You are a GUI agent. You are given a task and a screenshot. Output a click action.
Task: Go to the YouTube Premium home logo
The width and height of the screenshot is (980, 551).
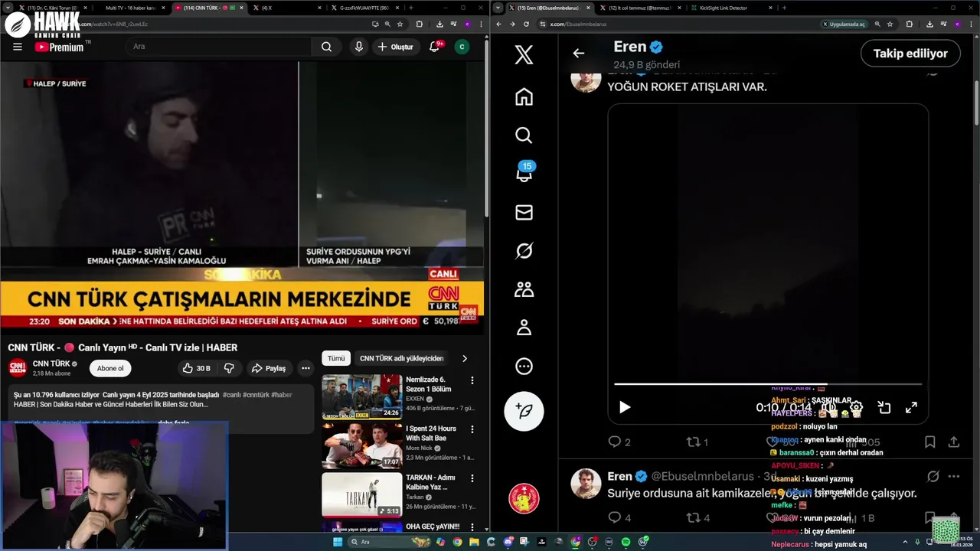pyautogui.click(x=59, y=47)
